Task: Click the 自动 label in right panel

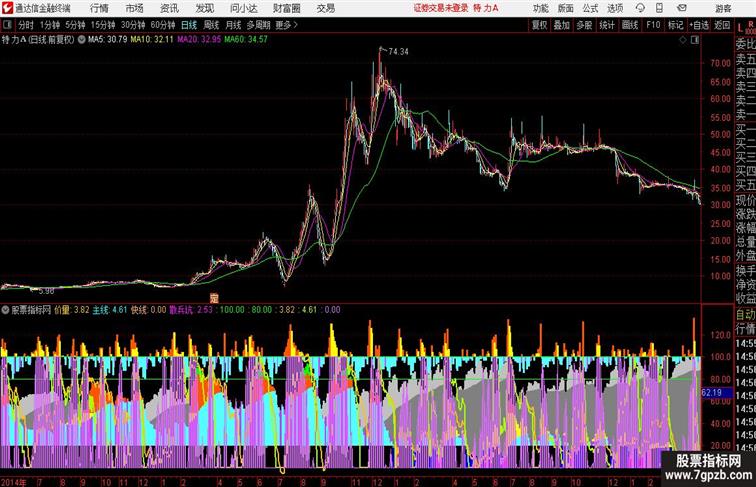Action: coord(745,315)
